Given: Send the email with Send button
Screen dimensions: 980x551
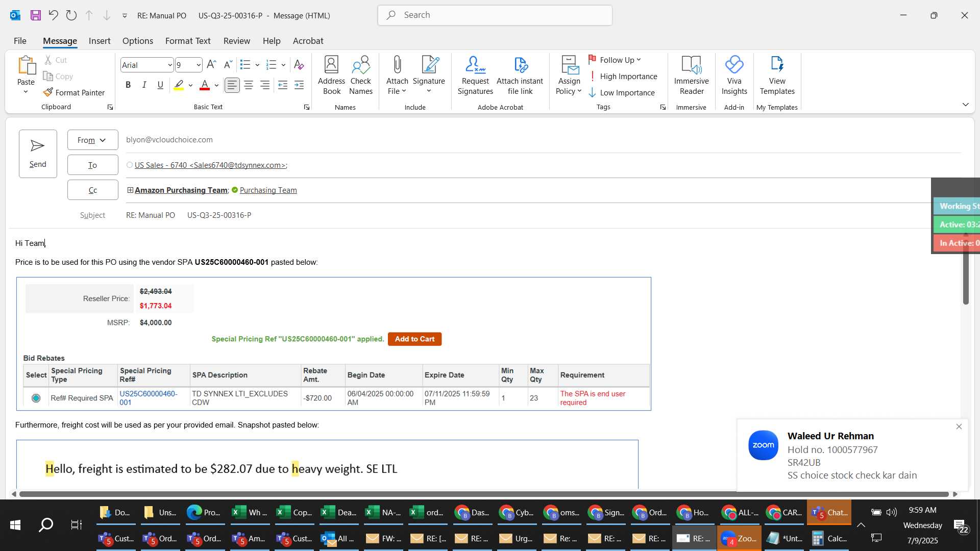Looking at the screenshot, I should coord(38,154).
